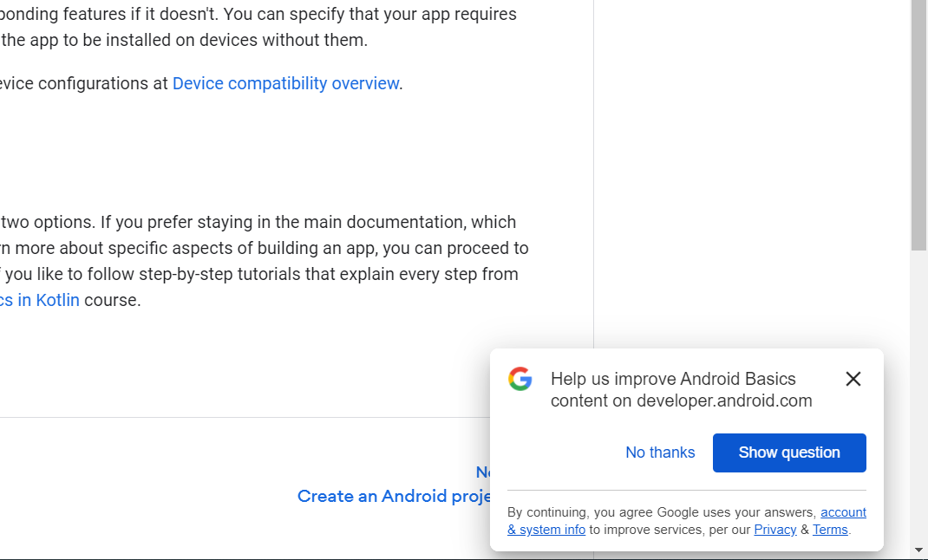Image resolution: width=928 pixels, height=560 pixels.
Task: Dismiss the survey with "No thanks"
Action: coord(660,452)
